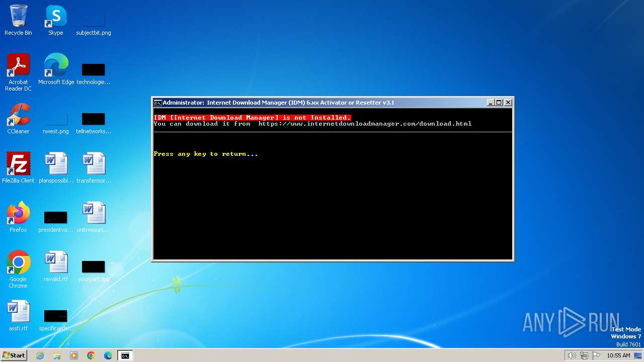The width and height of the screenshot is (644, 362).
Task: Click the red 'IDM is not Installed' message
Action: [x=252, y=118]
